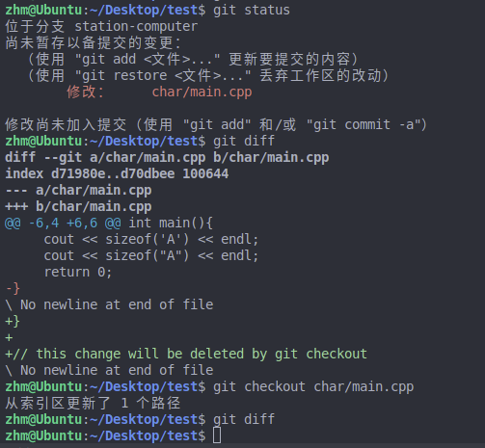Click the branch name station-computer

[136, 26]
